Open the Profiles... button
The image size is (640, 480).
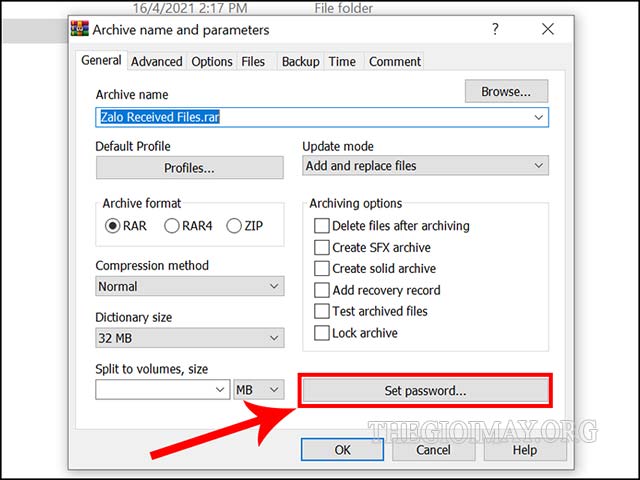pyautogui.click(x=189, y=168)
